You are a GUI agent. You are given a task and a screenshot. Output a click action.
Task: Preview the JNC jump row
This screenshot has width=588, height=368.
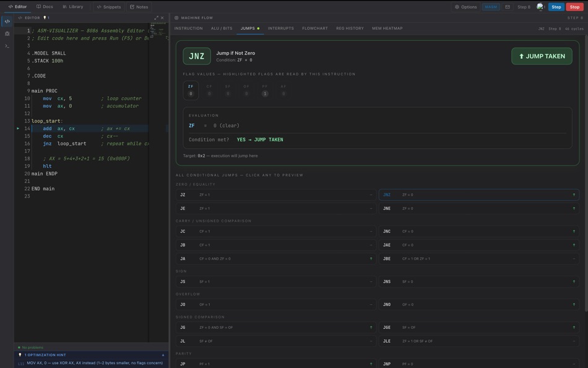tap(479, 231)
